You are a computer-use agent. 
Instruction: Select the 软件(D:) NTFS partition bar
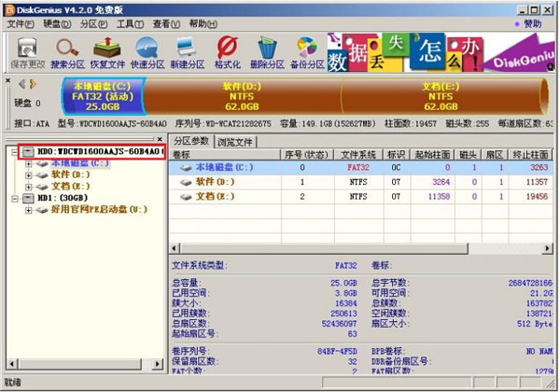tap(242, 96)
